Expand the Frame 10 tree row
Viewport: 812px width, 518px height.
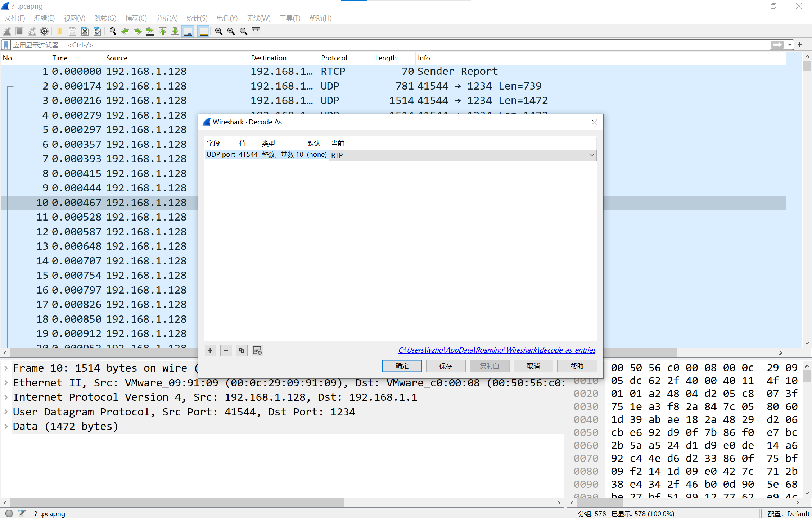(x=6, y=368)
